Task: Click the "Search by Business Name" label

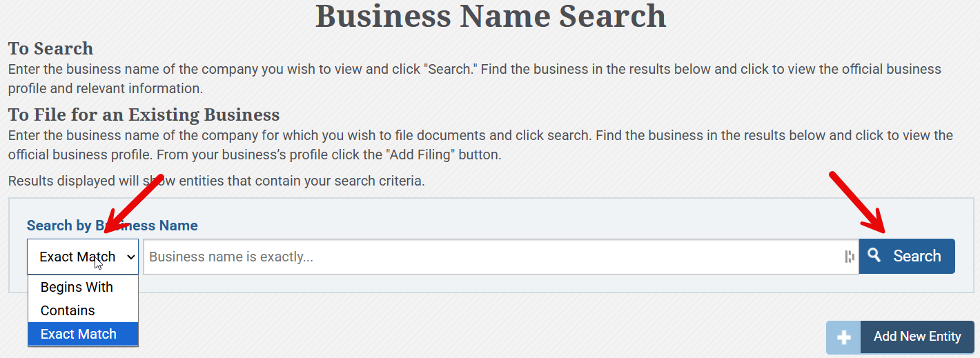Action: tap(112, 226)
